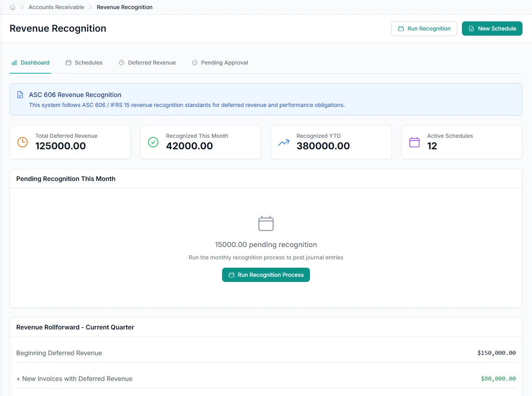Click the 15000.00 pending recognition text
This screenshot has height=396, width=532.
pos(266,245)
